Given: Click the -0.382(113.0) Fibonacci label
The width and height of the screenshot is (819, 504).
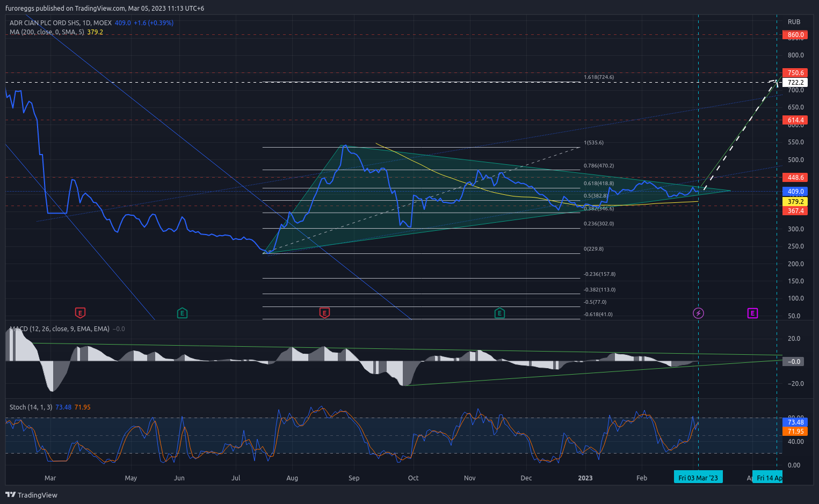Looking at the screenshot, I should tap(600, 290).
